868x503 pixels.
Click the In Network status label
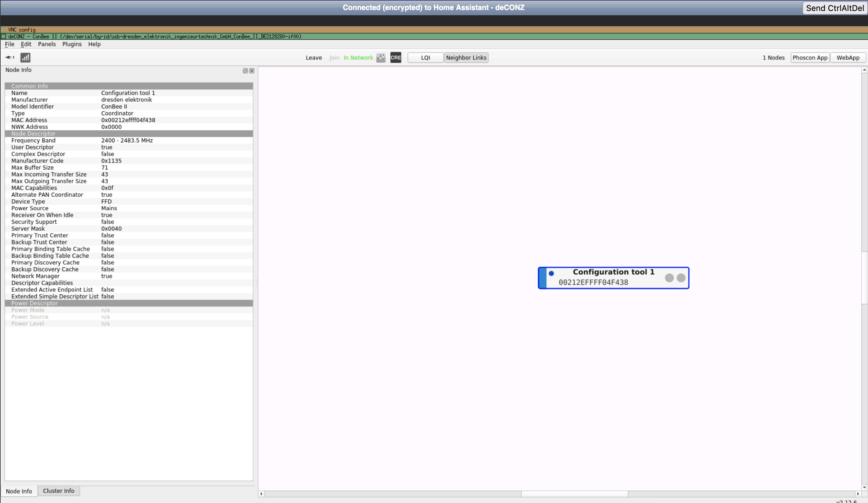pyautogui.click(x=358, y=58)
